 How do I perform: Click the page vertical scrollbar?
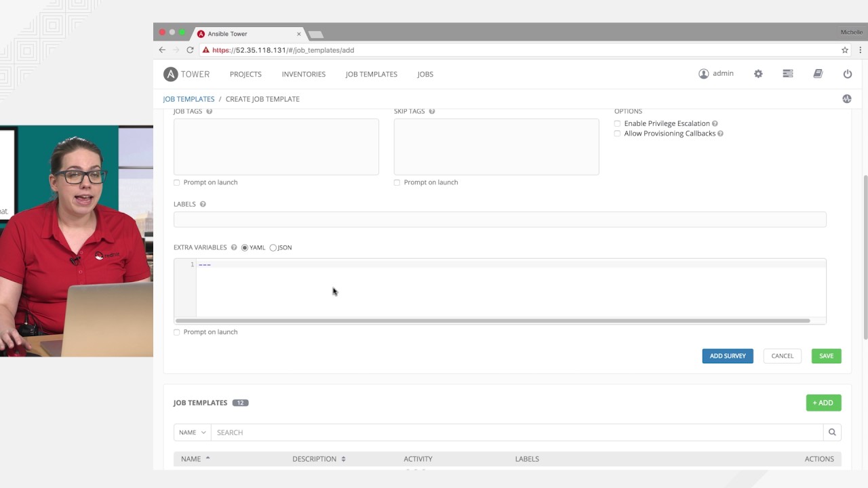(865, 258)
